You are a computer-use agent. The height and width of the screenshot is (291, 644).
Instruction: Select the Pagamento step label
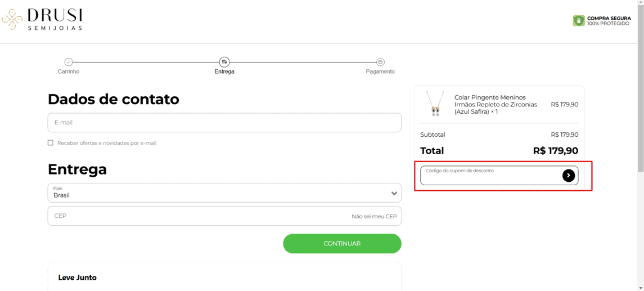380,71
